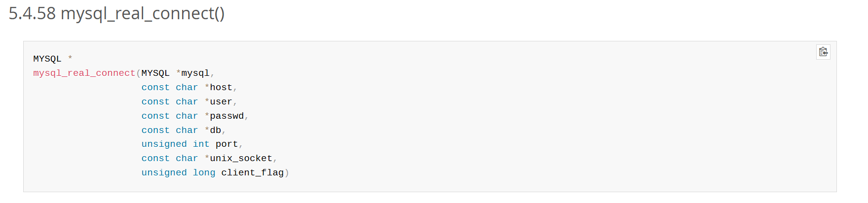The image size is (868, 203).
Task: Click 'unsigned int' type keyword
Action: [176, 144]
